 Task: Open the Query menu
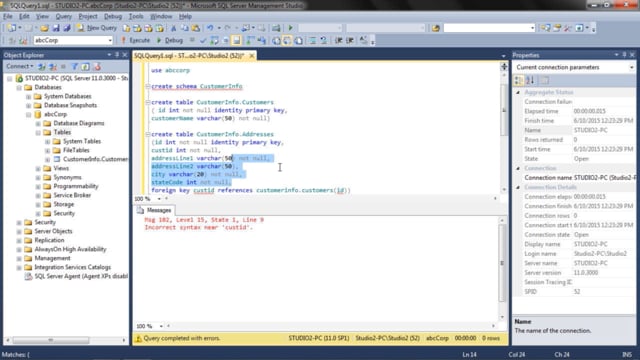coord(63,16)
